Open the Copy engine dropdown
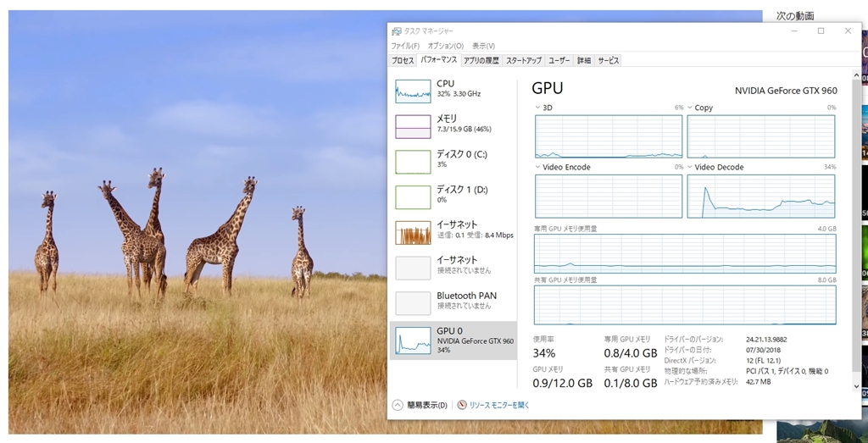 click(690, 108)
